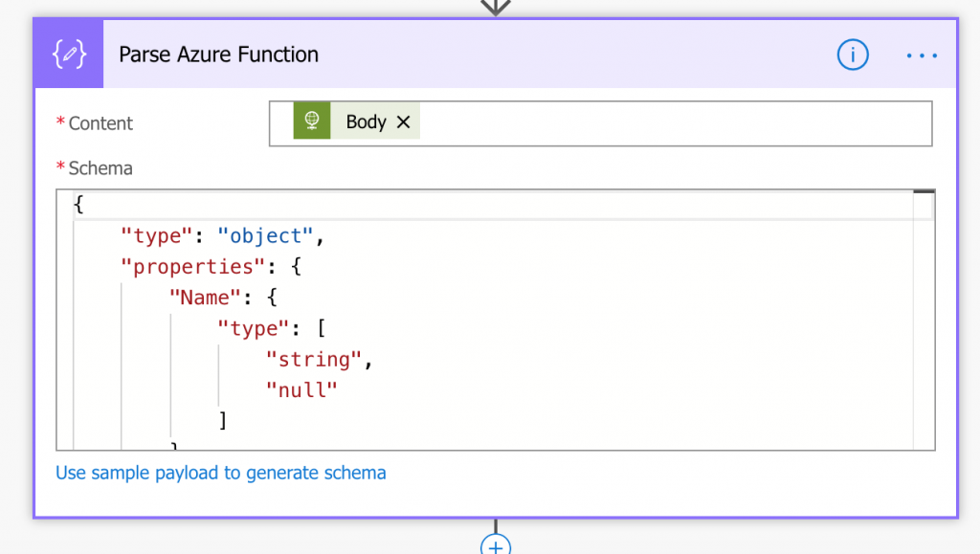This screenshot has width=980, height=554.
Task: Click the green Body token icon
Action: (x=312, y=122)
